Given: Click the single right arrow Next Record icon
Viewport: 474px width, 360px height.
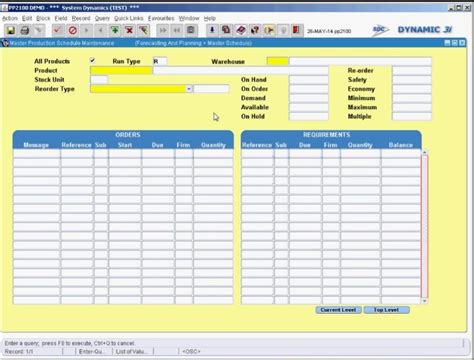Looking at the screenshot, I should pos(86,31).
